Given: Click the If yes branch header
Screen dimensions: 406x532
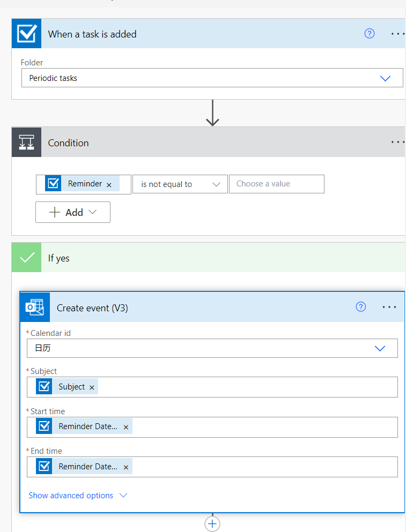Looking at the screenshot, I should click(x=209, y=258).
